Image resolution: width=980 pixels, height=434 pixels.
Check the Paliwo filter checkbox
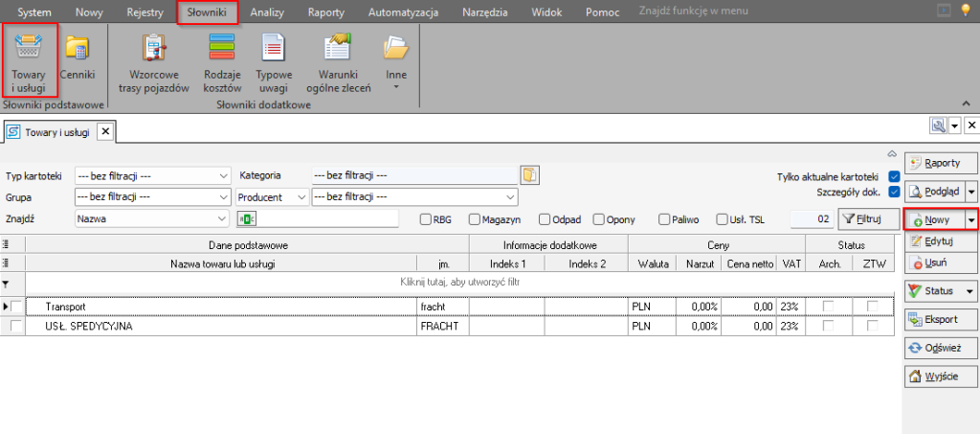click(x=664, y=219)
